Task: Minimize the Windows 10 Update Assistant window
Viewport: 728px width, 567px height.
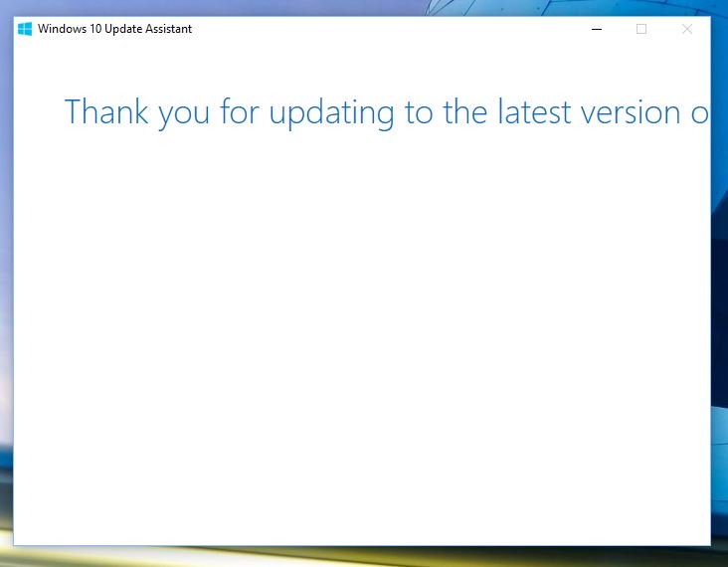Action: (x=597, y=29)
